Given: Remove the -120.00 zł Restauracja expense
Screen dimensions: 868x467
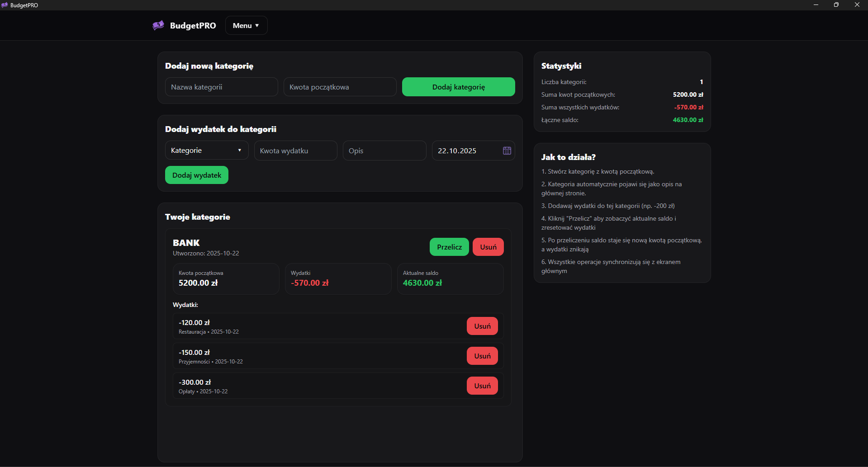Looking at the screenshot, I should [x=482, y=326].
